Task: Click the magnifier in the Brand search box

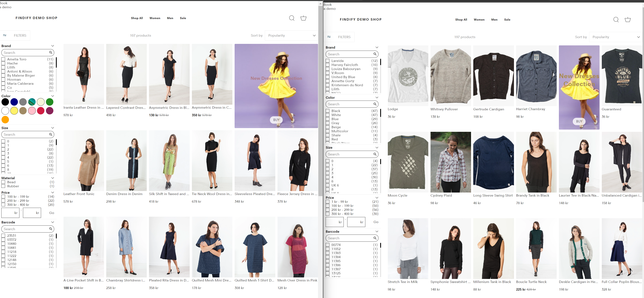Action: pos(51,52)
